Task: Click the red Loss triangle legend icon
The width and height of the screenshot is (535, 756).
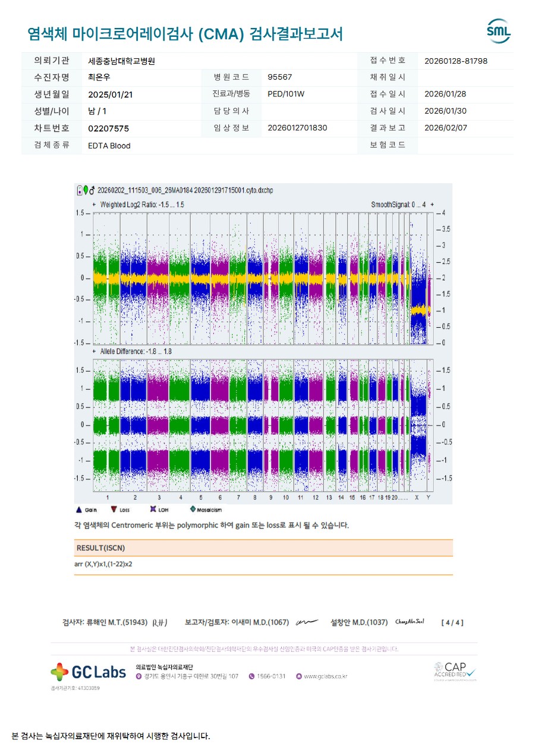Action: pos(114,510)
